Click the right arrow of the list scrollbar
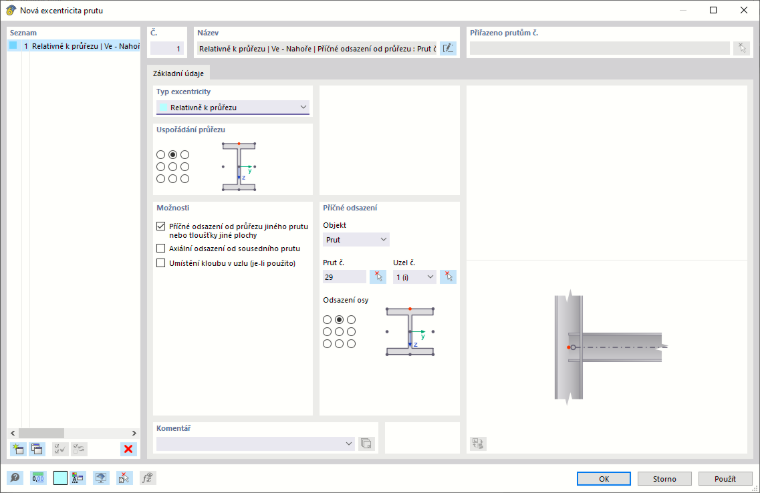Image resolution: width=760 pixels, height=493 pixels. coord(134,433)
